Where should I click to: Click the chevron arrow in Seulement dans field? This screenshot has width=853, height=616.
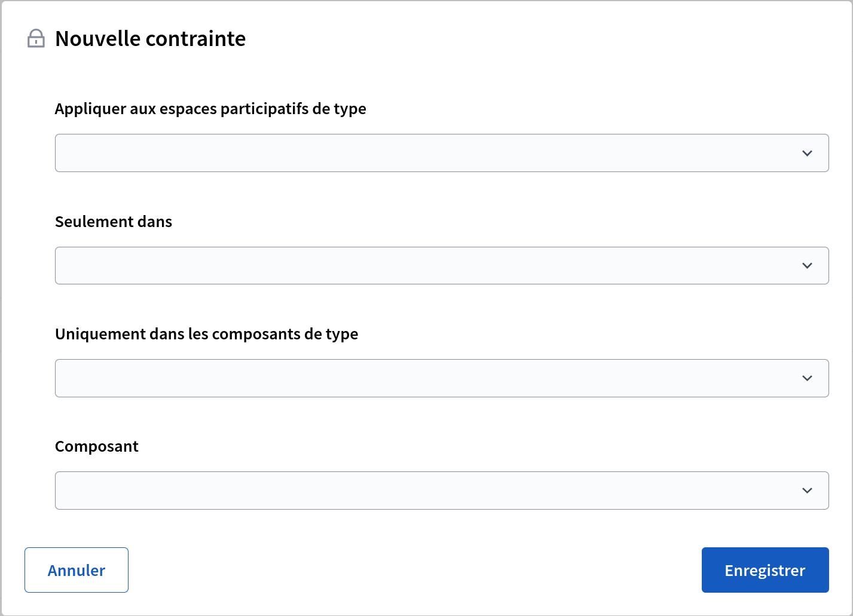[807, 266]
